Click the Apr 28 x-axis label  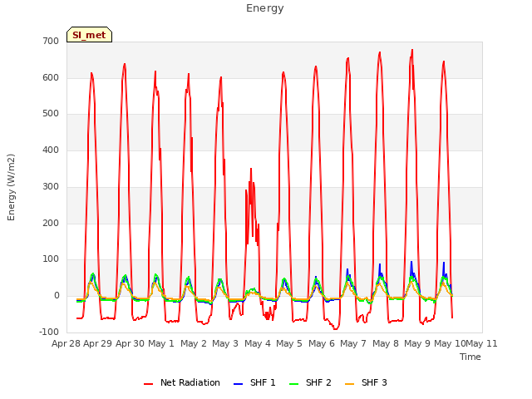[66, 343]
